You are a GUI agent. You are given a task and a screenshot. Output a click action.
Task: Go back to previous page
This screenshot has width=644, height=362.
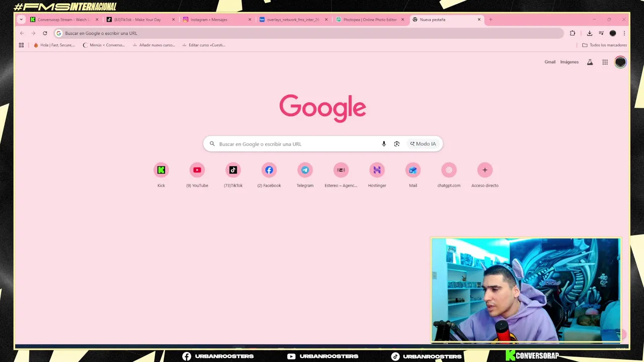[22, 33]
